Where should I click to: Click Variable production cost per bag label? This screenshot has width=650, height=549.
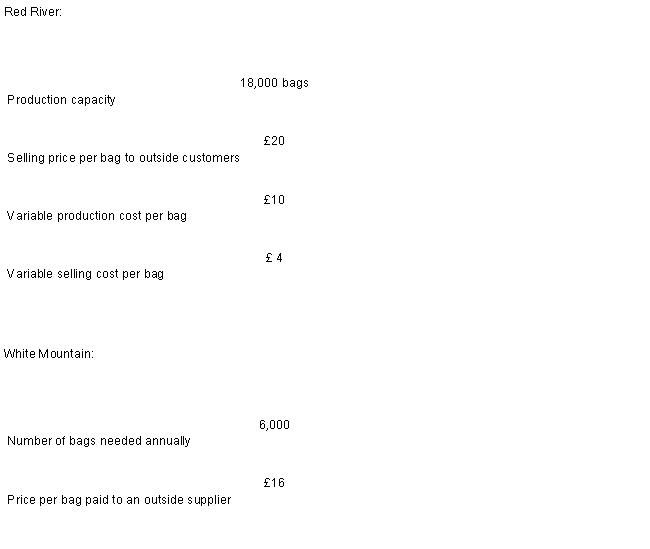pos(97,216)
